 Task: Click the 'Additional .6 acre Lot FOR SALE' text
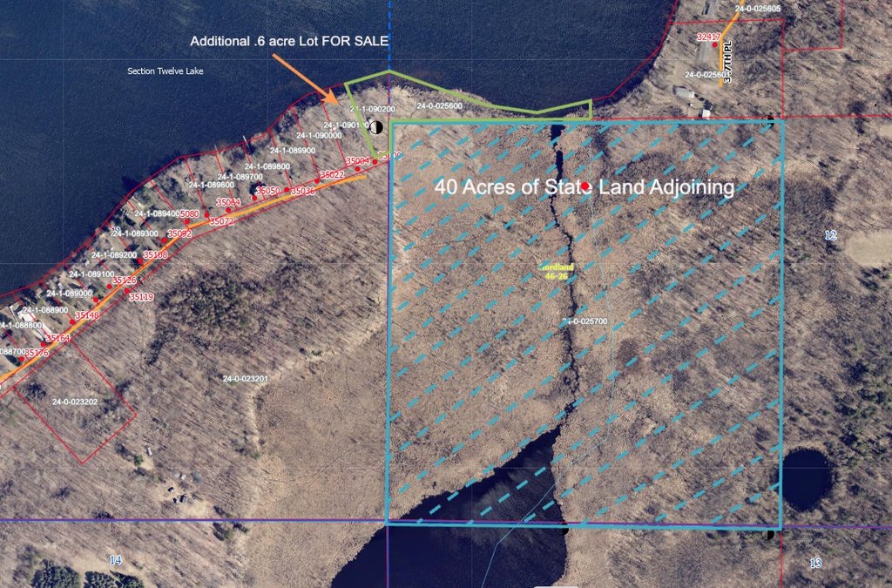[289, 41]
